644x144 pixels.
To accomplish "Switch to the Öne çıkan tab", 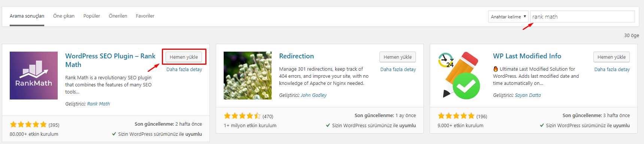I will [64, 16].
